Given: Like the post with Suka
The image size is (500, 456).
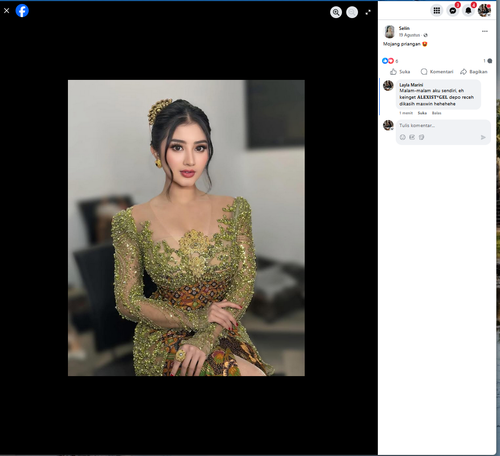Looking at the screenshot, I should 400,72.
